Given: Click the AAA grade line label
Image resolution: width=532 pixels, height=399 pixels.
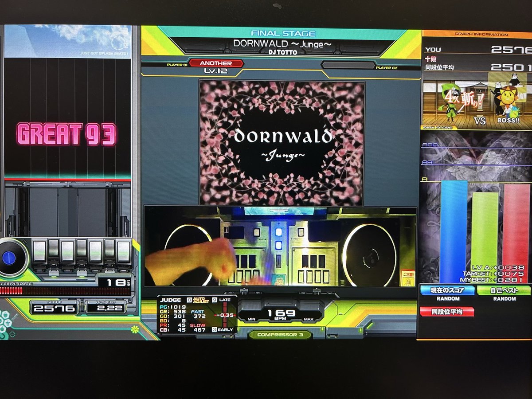Looking at the screenshot, I should point(429,145).
